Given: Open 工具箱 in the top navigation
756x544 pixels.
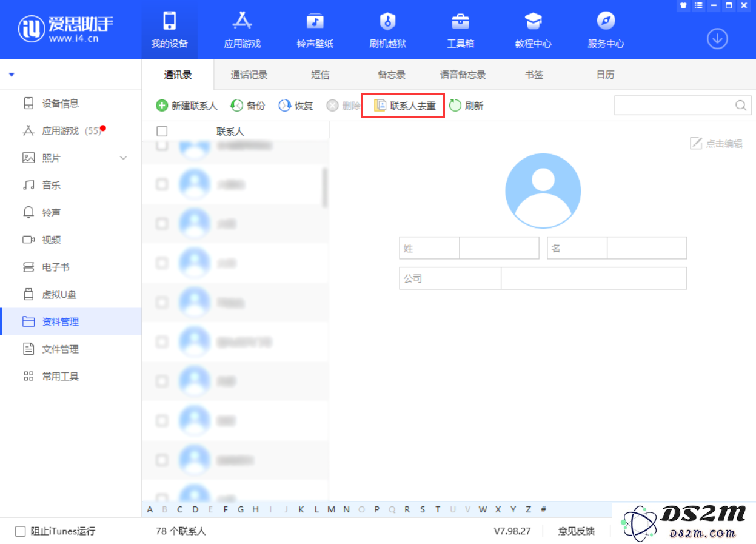Looking at the screenshot, I should (x=461, y=30).
